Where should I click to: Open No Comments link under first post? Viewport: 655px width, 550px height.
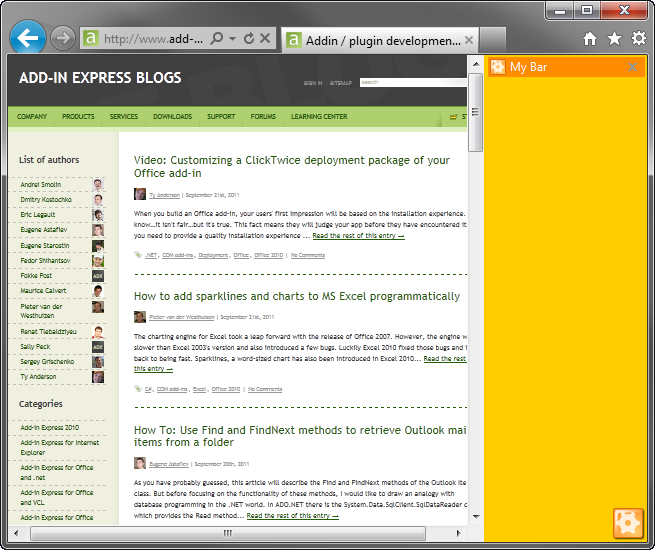pyautogui.click(x=308, y=255)
